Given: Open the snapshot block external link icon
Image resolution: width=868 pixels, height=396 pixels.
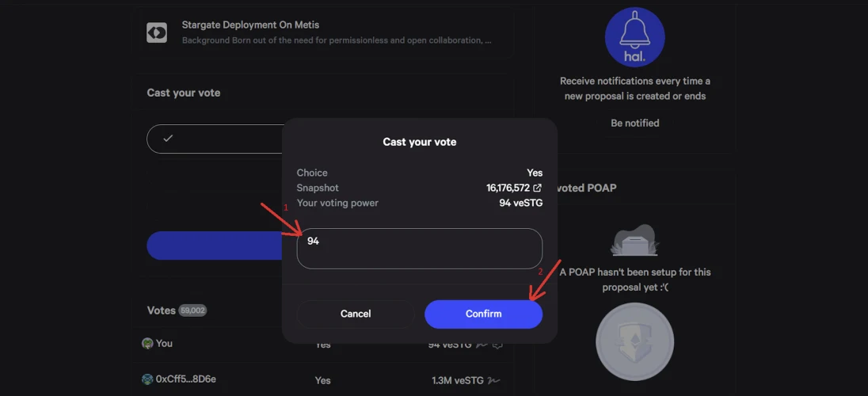Looking at the screenshot, I should (537, 188).
